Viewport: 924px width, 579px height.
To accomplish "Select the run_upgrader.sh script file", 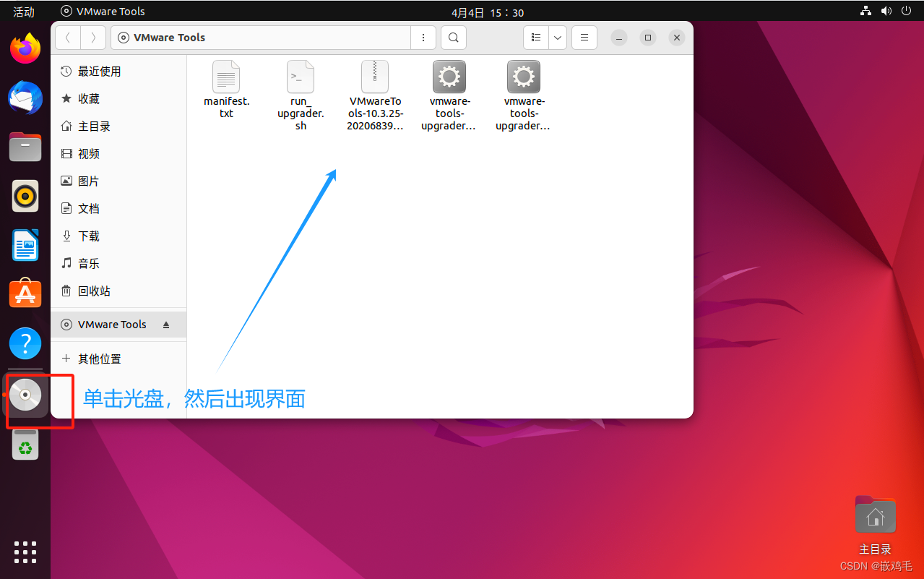I will (301, 95).
